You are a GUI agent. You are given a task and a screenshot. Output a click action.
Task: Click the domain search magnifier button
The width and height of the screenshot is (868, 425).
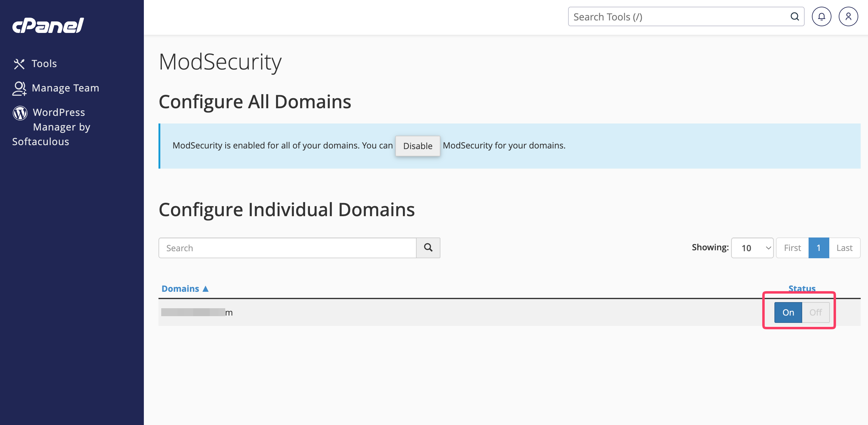428,248
